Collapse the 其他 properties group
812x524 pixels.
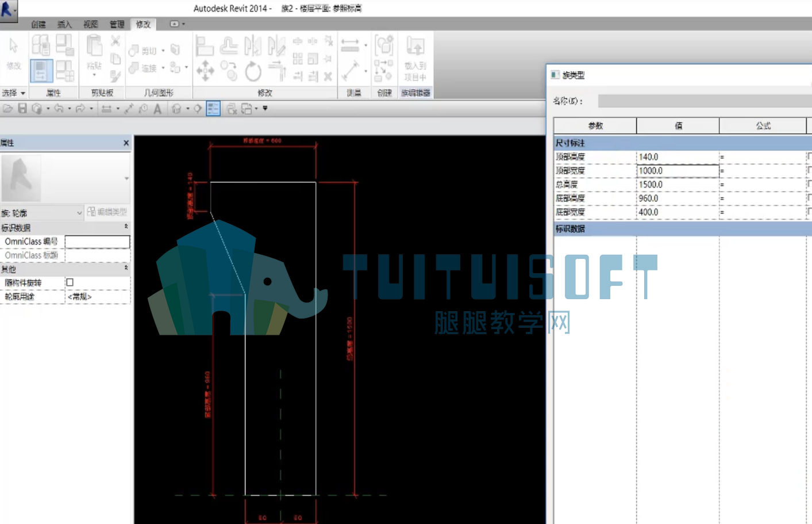126,268
